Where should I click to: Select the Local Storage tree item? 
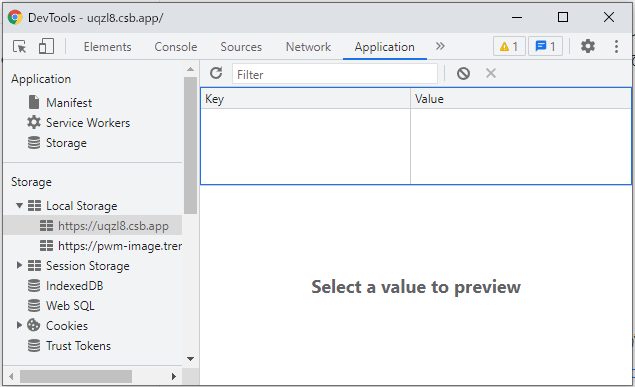81,206
